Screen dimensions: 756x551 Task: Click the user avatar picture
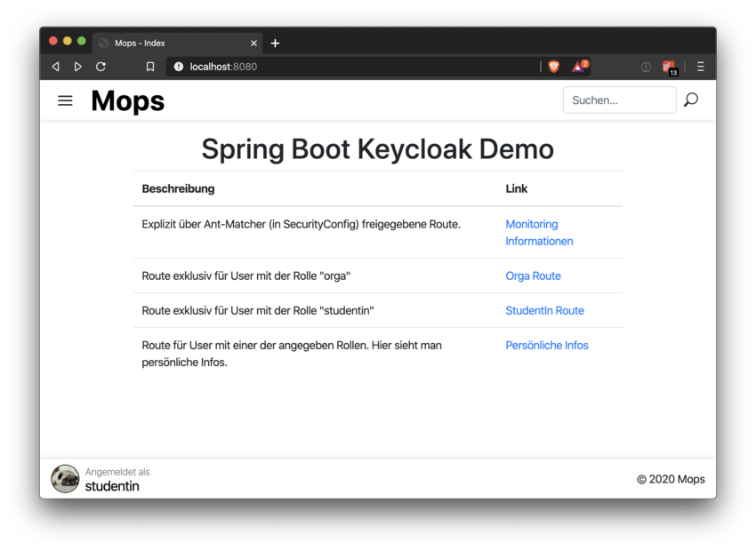pos(65,479)
